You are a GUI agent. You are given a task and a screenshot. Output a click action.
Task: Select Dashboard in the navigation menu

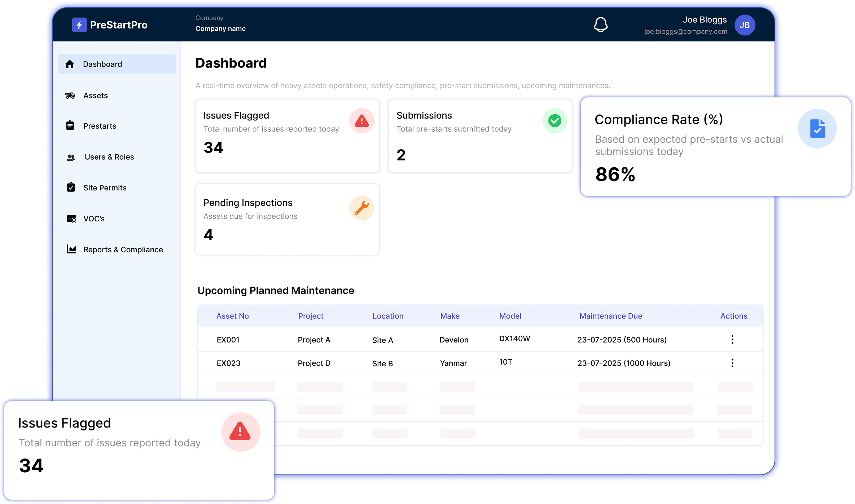pyautogui.click(x=102, y=64)
